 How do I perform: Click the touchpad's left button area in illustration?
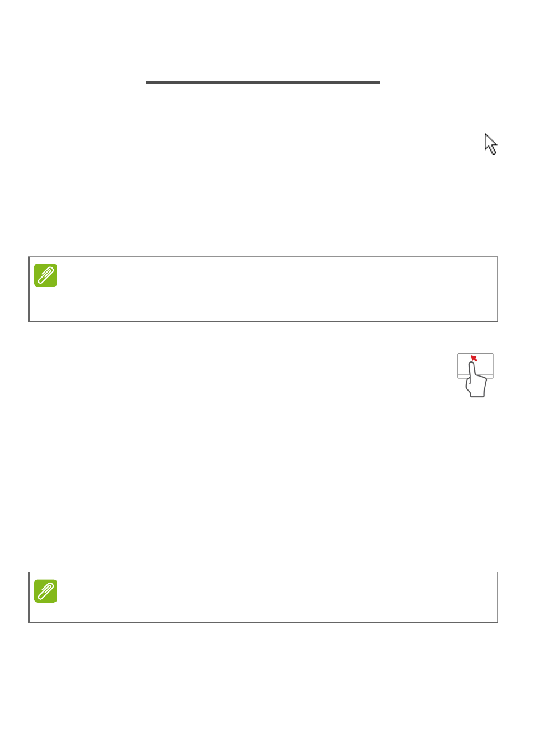coord(463,377)
